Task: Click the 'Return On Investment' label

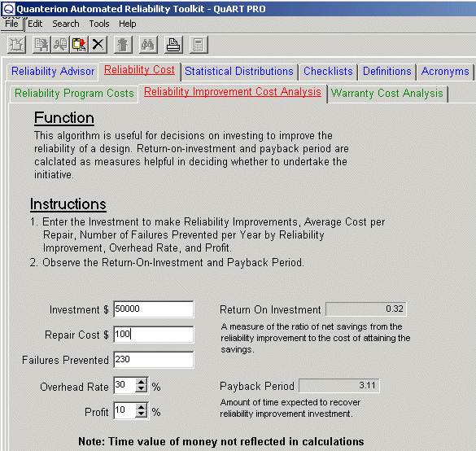Action: (x=270, y=310)
